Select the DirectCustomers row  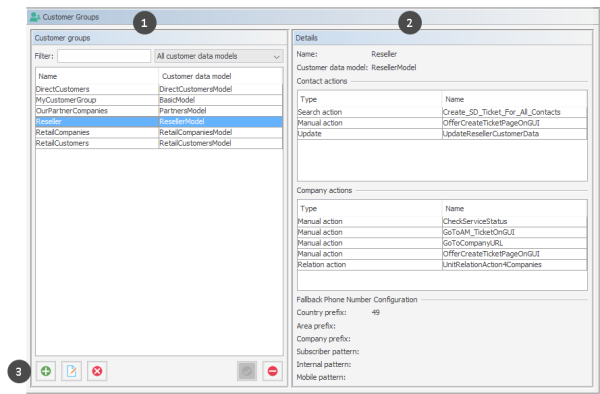159,89
